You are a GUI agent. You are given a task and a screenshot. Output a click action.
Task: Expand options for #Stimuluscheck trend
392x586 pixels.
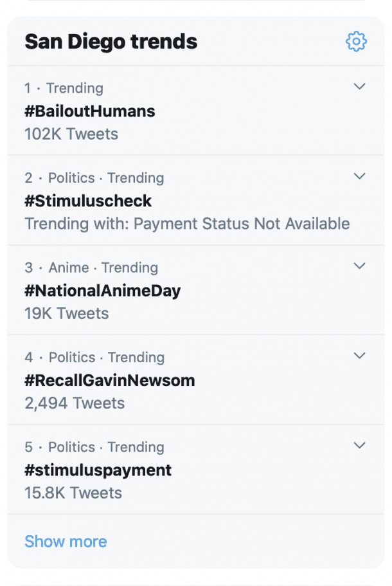(x=360, y=176)
